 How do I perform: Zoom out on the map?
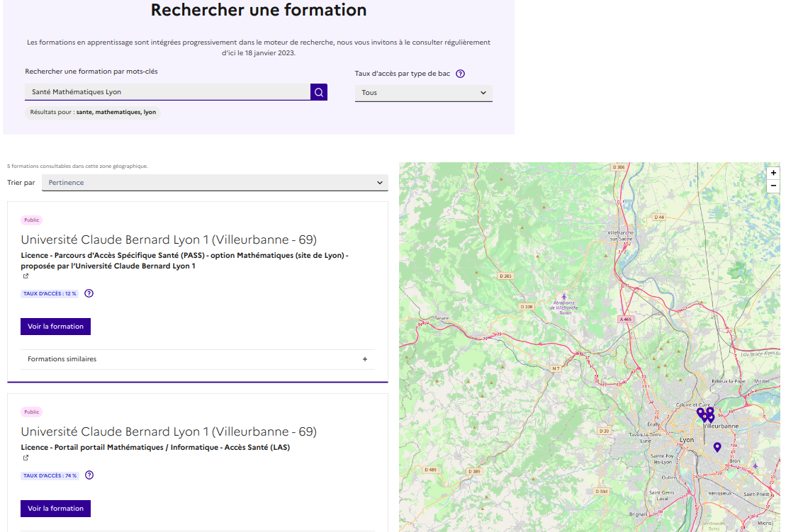(x=773, y=186)
